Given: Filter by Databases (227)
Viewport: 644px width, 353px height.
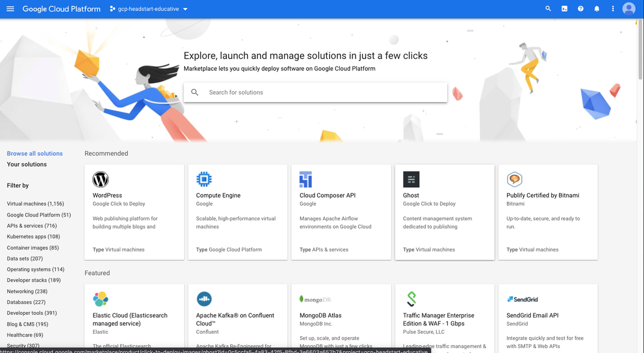Looking at the screenshot, I should (26, 302).
